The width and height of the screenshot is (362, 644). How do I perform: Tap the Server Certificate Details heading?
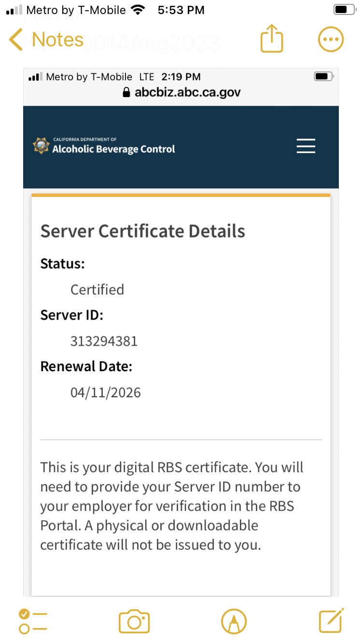pos(143,231)
